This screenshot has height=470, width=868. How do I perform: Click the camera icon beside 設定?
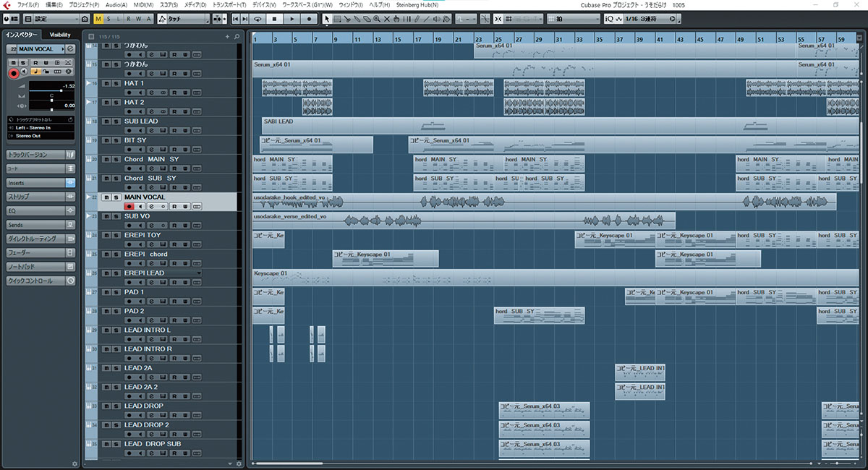click(x=85, y=18)
